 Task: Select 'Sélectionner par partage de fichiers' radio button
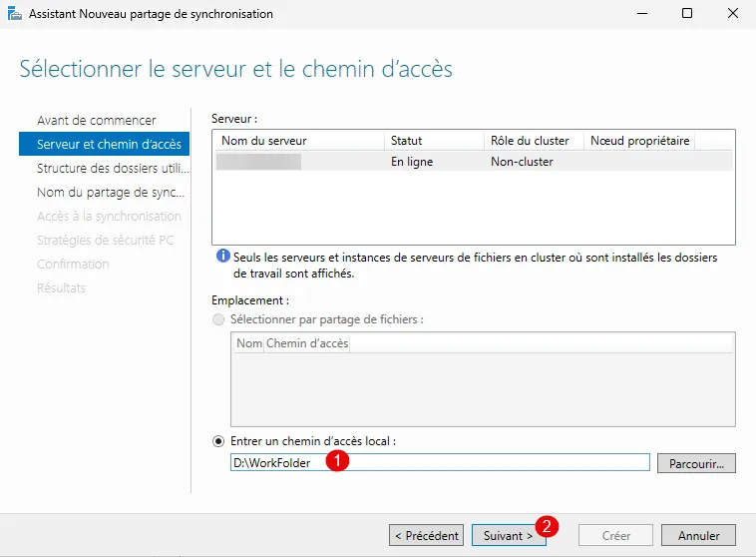pyautogui.click(x=218, y=319)
